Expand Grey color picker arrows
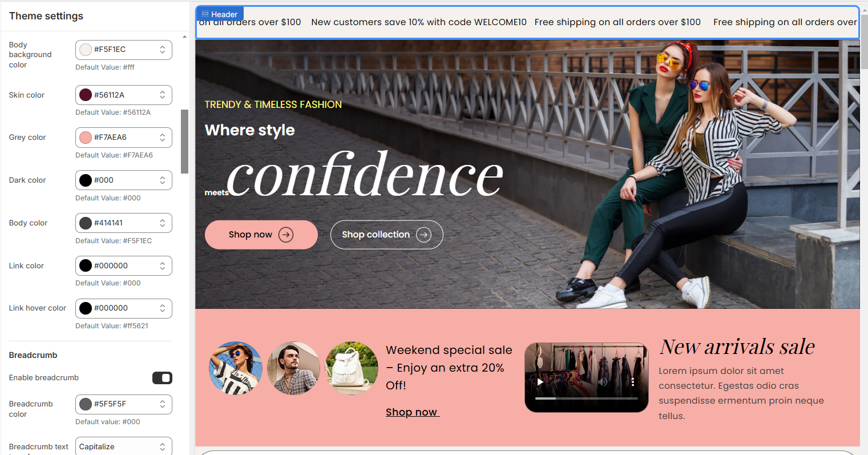 coord(163,138)
